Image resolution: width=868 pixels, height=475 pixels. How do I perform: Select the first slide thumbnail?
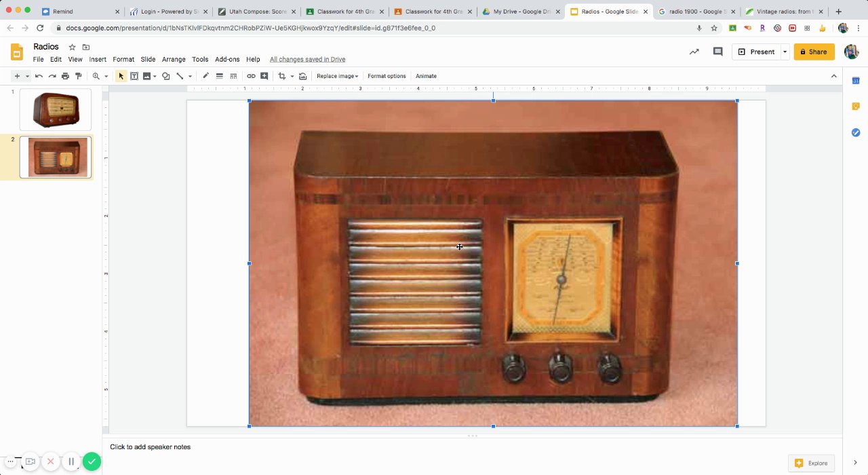(x=56, y=109)
